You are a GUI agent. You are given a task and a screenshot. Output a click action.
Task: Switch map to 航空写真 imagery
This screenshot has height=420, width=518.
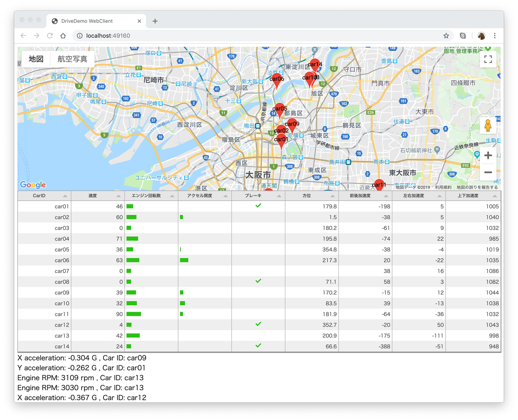pyautogui.click(x=73, y=59)
